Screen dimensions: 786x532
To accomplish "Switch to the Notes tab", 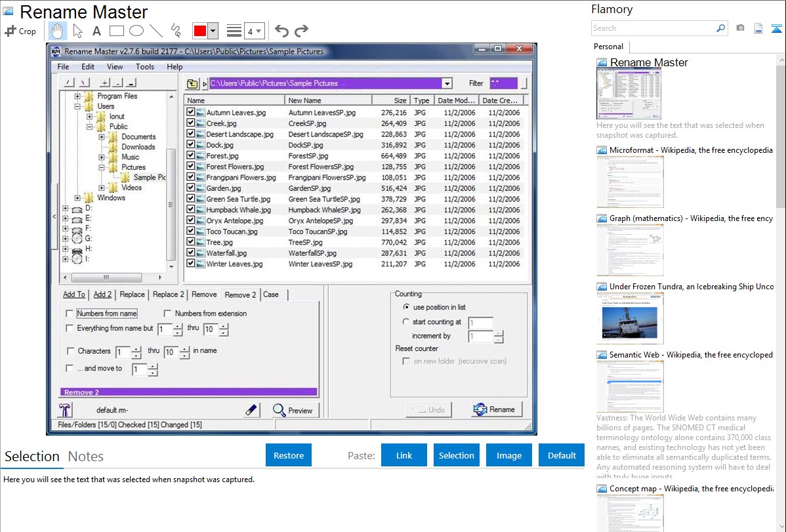I will 86,457.
